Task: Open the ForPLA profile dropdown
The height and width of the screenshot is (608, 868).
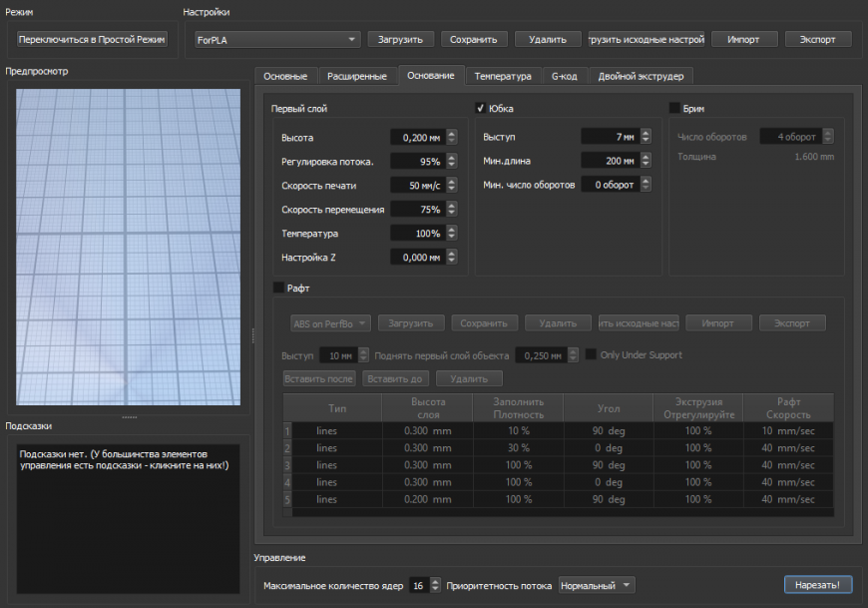Action: 277,40
